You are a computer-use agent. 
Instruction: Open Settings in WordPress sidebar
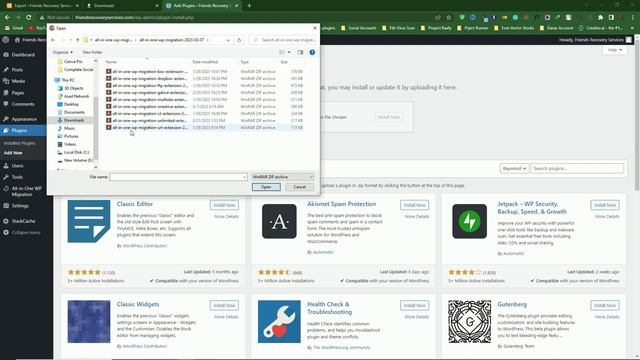click(x=20, y=206)
